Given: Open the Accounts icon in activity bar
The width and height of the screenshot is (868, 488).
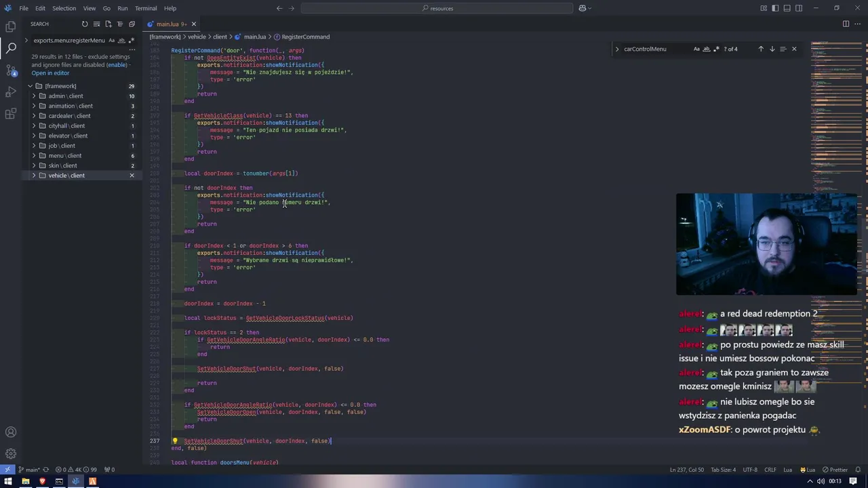Looking at the screenshot, I should pyautogui.click(x=10, y=432).
